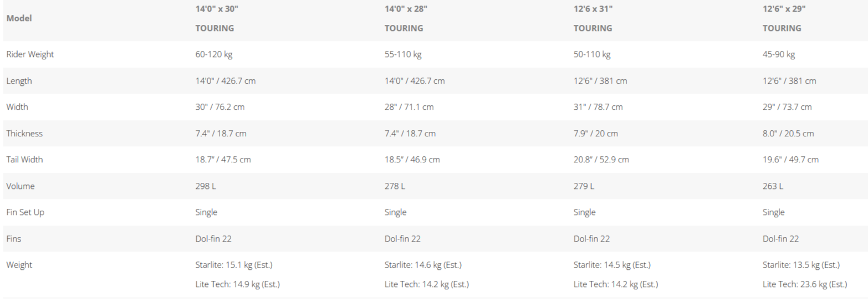Click the "Model" row header
The image size is (868, 302).
click(x=19, y=18)
